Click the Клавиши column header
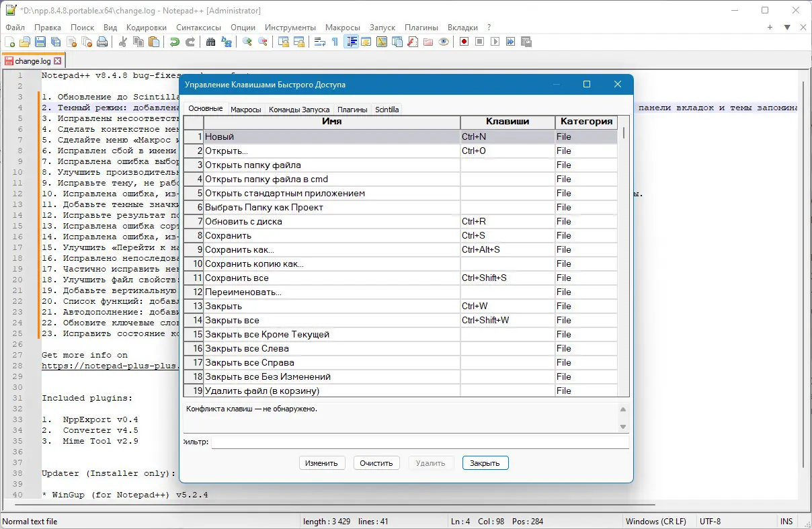812x529 pixels. (507, 122)
